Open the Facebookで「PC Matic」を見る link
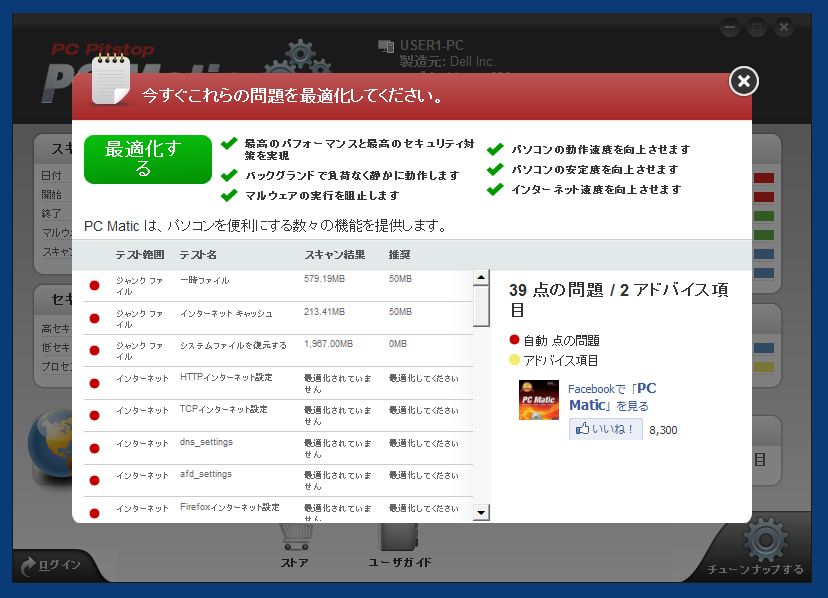The width and height of the screenshot is (828, 598). coord(612,397)
